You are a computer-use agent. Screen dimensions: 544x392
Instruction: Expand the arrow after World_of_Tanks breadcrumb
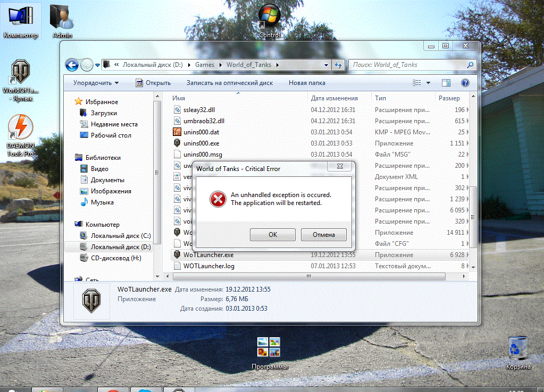278,65
